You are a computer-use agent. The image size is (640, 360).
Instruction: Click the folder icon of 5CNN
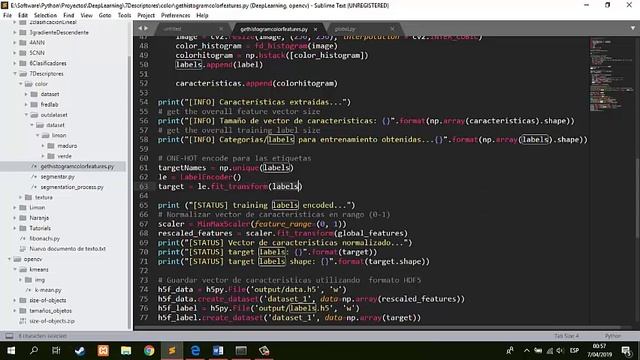tap(23, 53)
